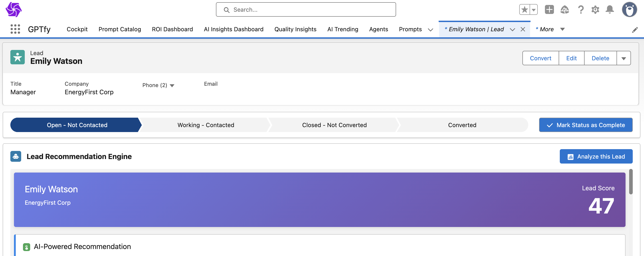This screenshot has height=256, width=644.
Task: Select the Working - Contacted status step
Action: [206, 125]
